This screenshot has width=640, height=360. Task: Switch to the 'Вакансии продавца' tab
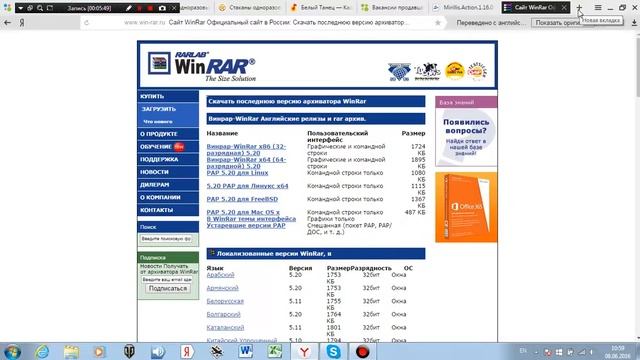pos(393,8)
